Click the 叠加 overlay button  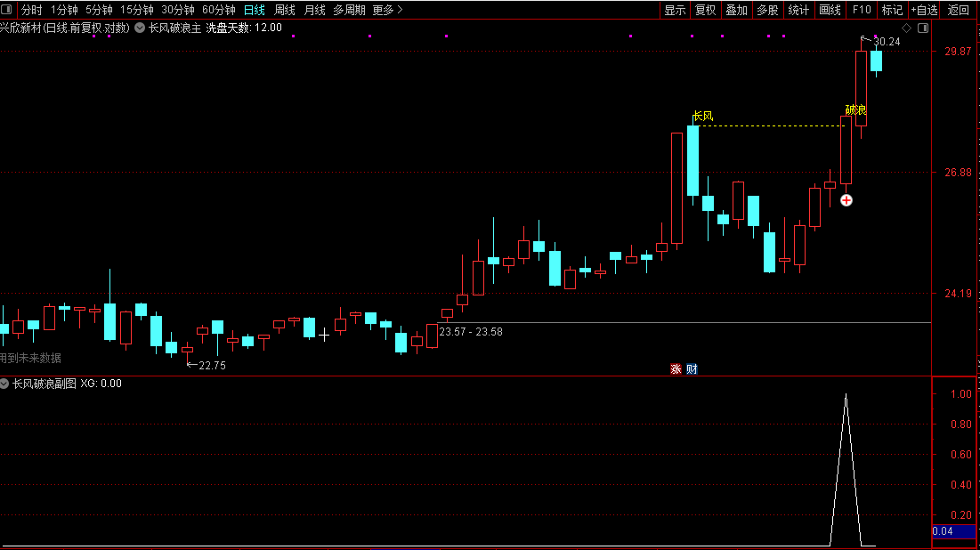[x=736, y=10]
